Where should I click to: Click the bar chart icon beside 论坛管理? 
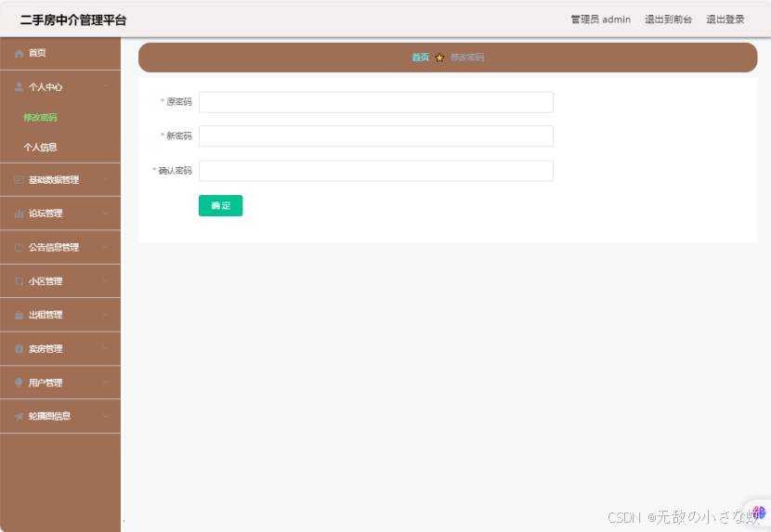(19, 214)
